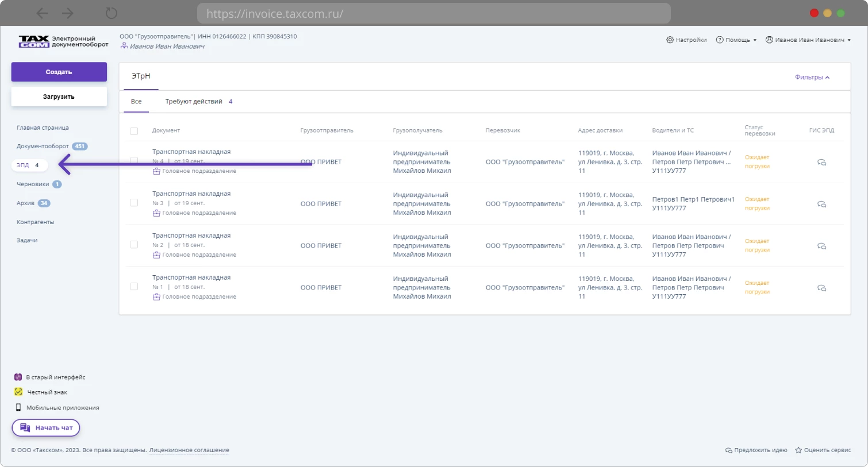Check the box for waybill №3
Viewport: 868px width, 467px height.
(x=134, y=203)
